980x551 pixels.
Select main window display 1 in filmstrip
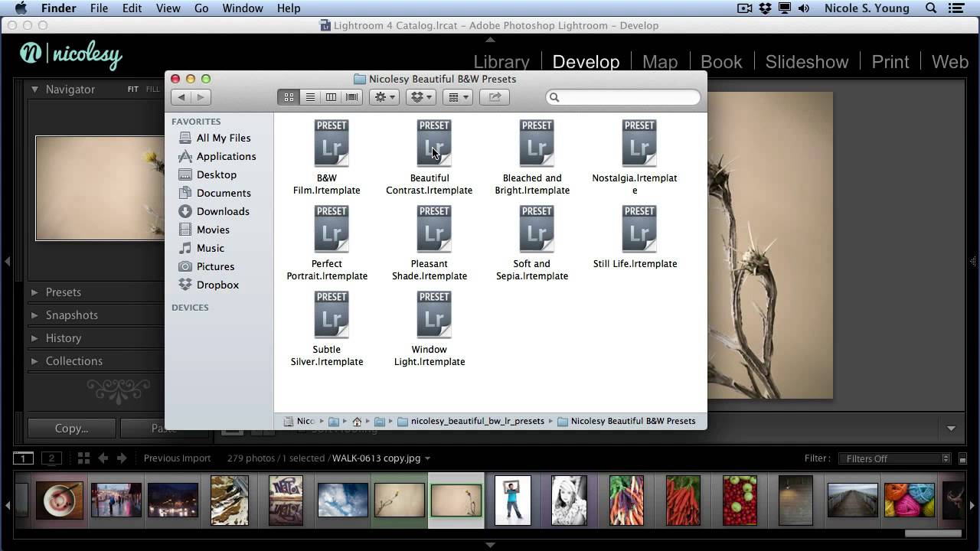point(23,458)
